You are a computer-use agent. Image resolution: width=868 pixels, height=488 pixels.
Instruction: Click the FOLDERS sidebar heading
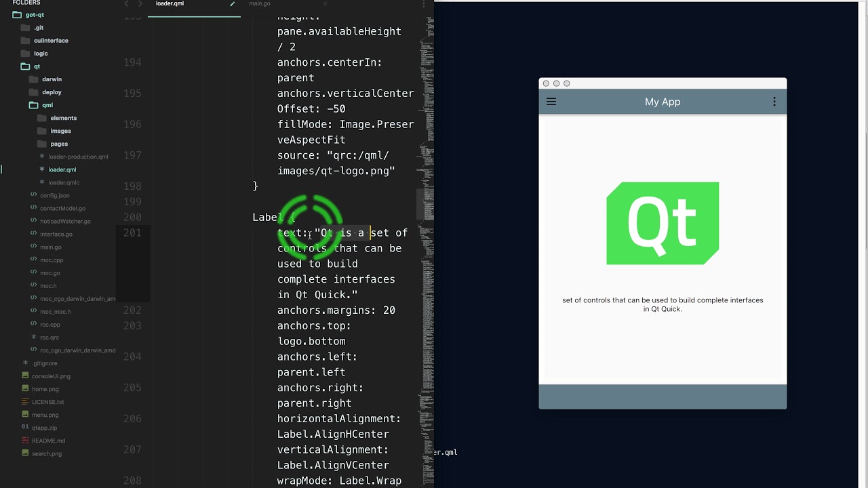click(26, 3)
